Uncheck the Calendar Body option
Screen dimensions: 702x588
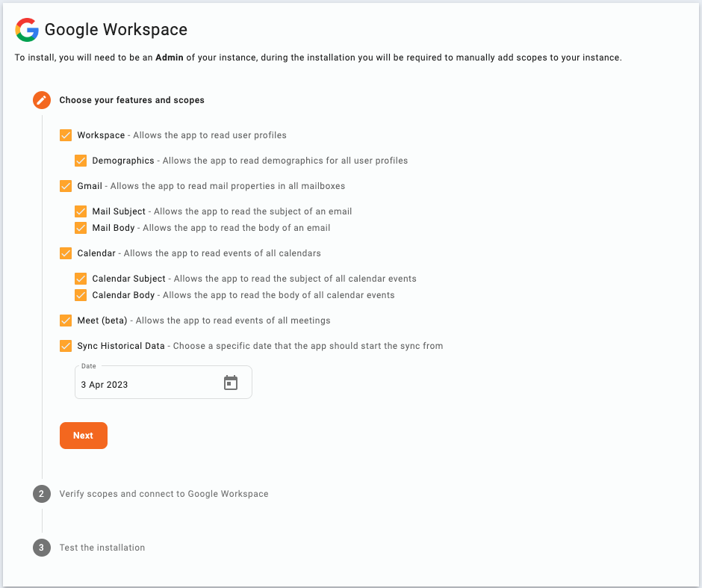(81, 294)
